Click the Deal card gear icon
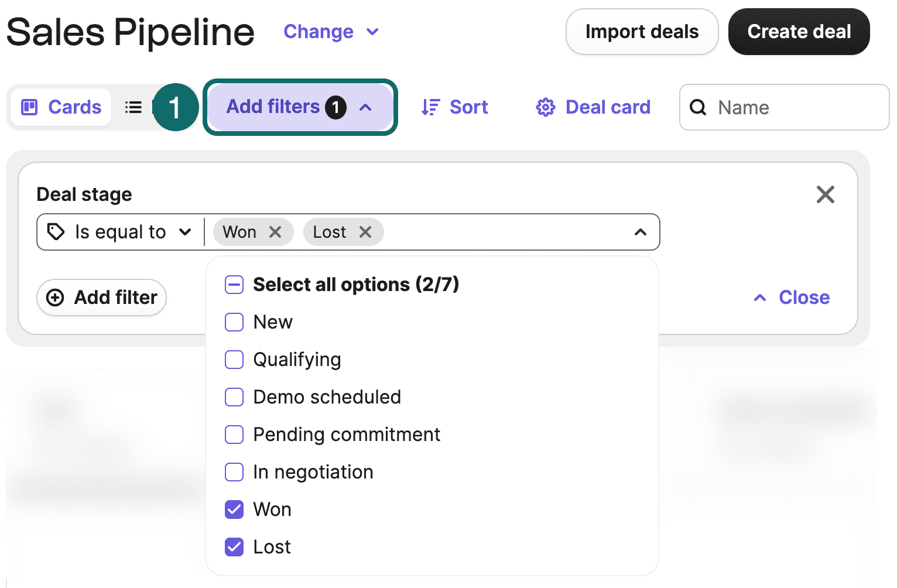 point(545,107)
